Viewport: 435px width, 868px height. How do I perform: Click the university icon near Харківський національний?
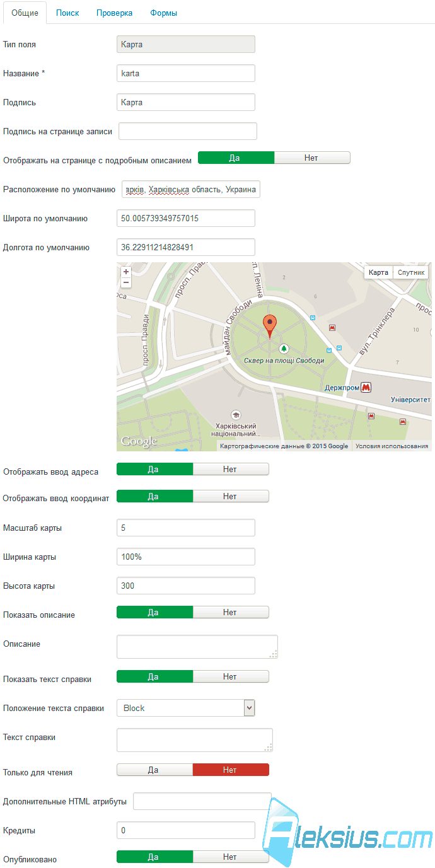click(x=236, y=415)
